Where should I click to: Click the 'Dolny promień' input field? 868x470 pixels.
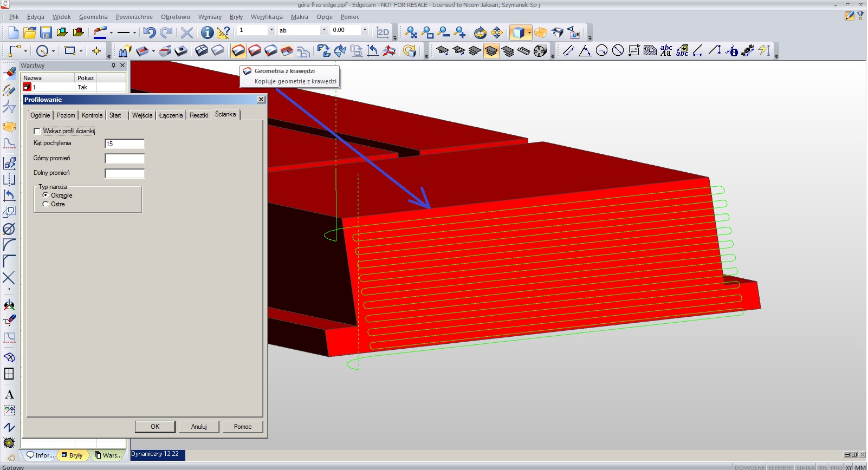coord(125,173)
